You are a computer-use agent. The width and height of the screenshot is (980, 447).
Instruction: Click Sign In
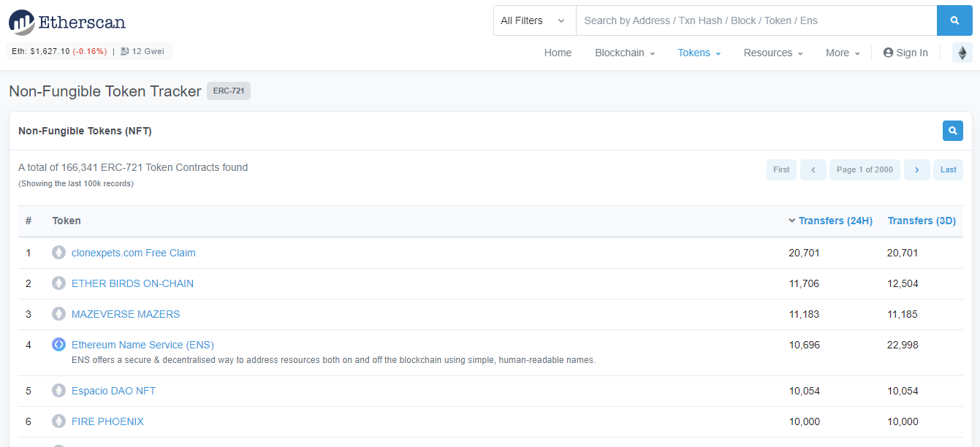[x=905, y=53]
